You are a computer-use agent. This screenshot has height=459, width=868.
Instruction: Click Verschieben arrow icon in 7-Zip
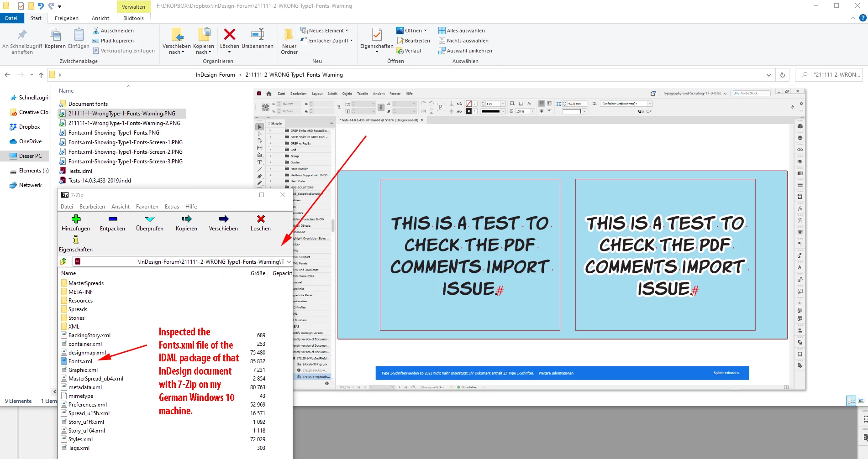click(x=223, y=219)
